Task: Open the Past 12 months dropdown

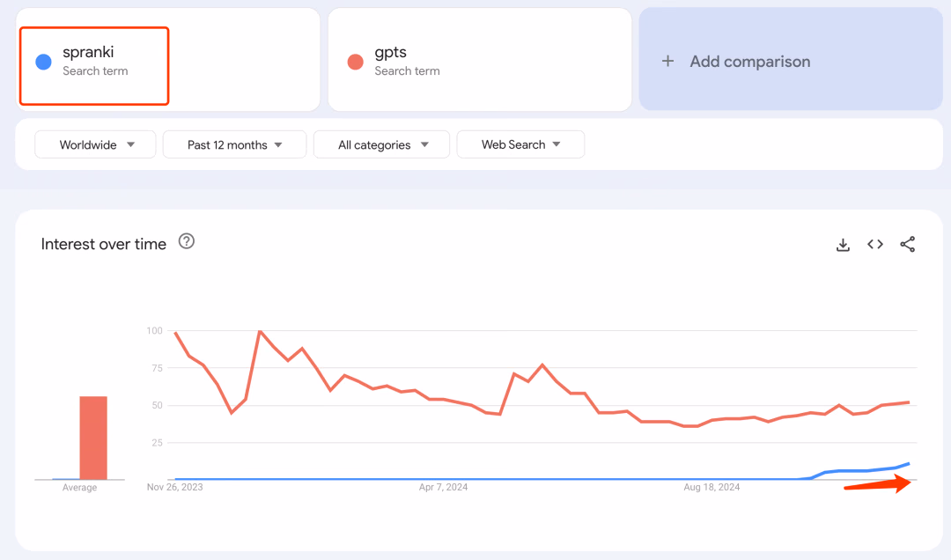Action: pyautogui.click(x=235, y=144)
